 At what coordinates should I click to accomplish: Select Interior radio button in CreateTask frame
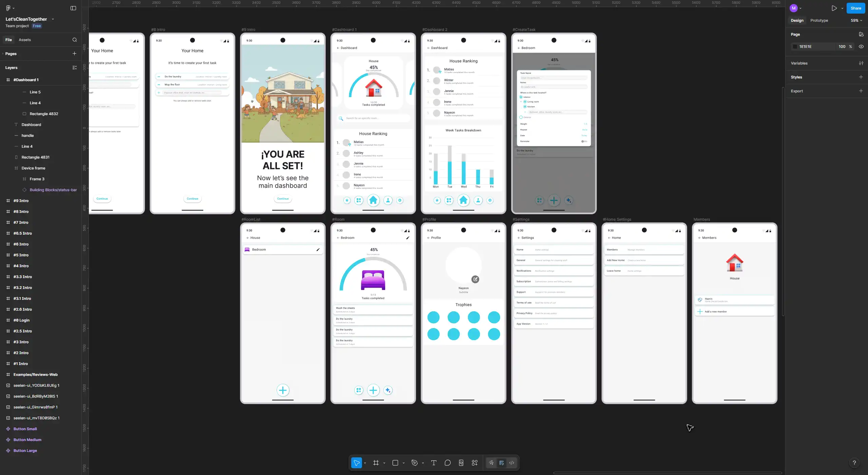(521, 97)
